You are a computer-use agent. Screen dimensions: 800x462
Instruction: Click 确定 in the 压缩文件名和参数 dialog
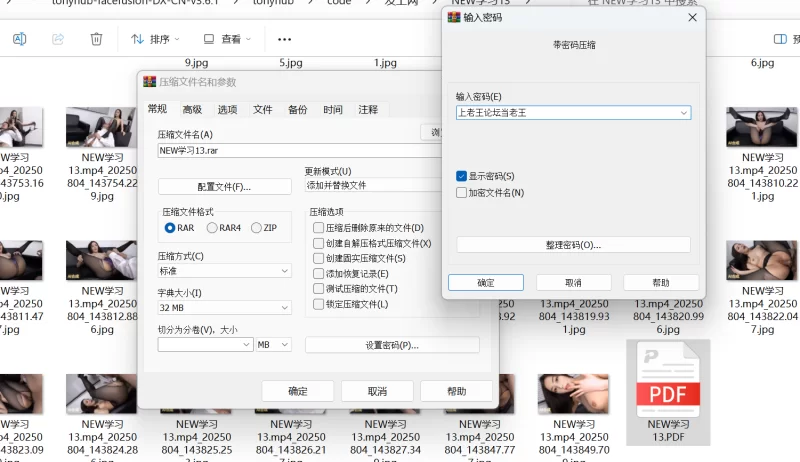click(x=297, y=391)
